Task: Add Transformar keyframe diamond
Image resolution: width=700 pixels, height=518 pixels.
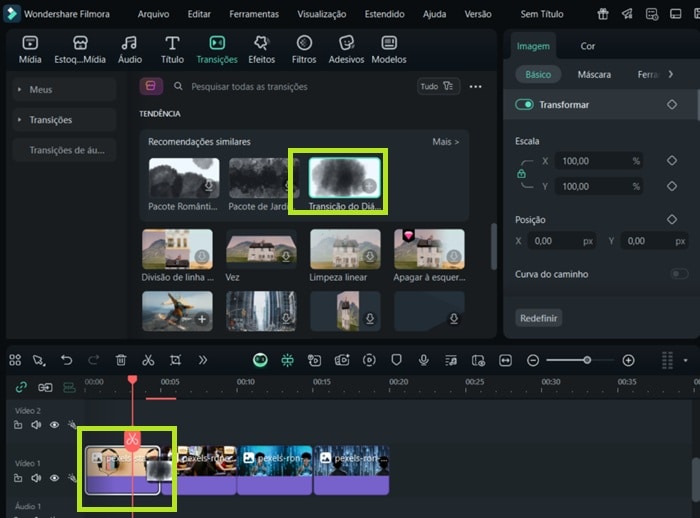Action: coord(672,104)
